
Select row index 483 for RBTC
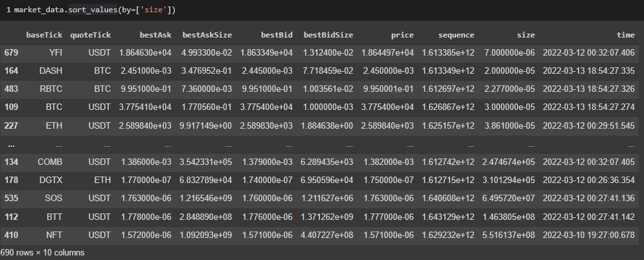click(x=11, y=89)
